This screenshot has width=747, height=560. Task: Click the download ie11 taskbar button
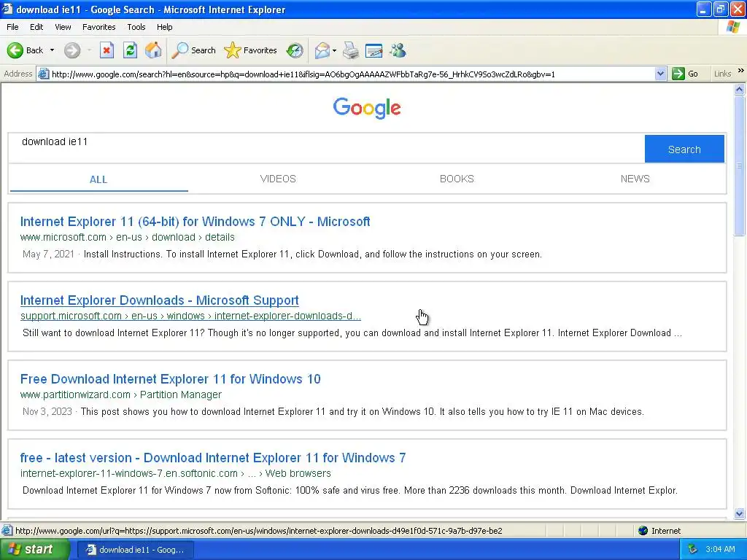click(x=135, y=550)
